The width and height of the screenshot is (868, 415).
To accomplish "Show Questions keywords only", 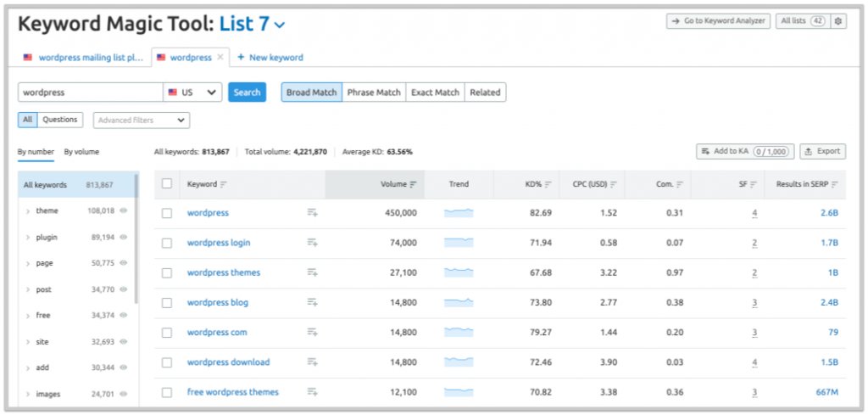I will tap(60, 120).
